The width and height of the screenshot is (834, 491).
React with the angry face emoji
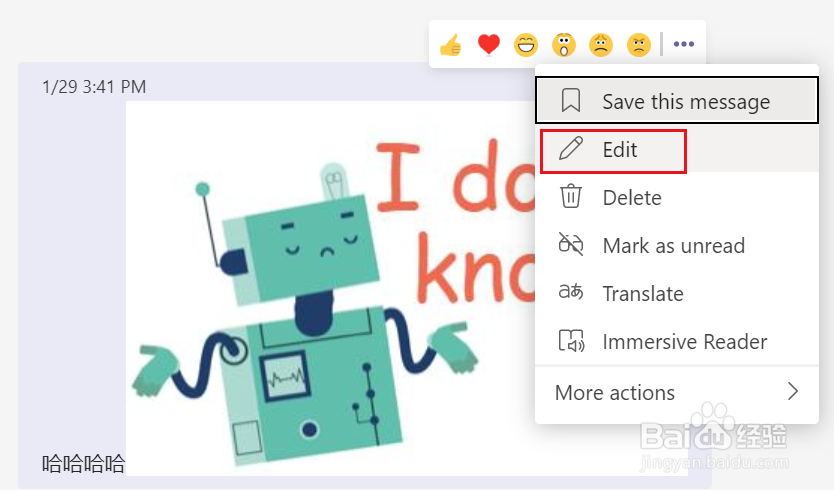click(638, 44)
